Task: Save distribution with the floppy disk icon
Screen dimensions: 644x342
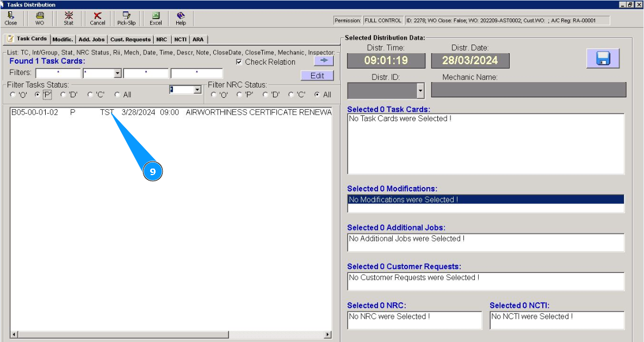Action: point(603,58)
